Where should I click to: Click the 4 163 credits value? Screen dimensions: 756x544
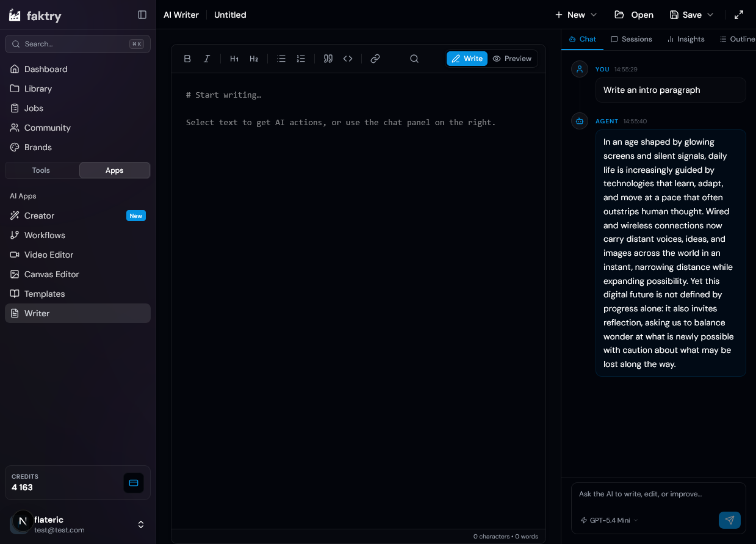click(x=23, y=487)
